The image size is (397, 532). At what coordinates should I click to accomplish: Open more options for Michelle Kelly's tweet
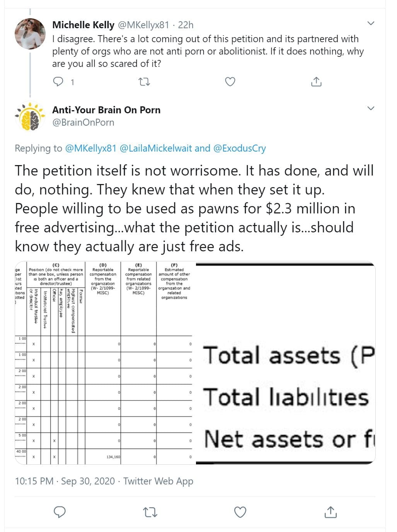(x=371, y=24)
